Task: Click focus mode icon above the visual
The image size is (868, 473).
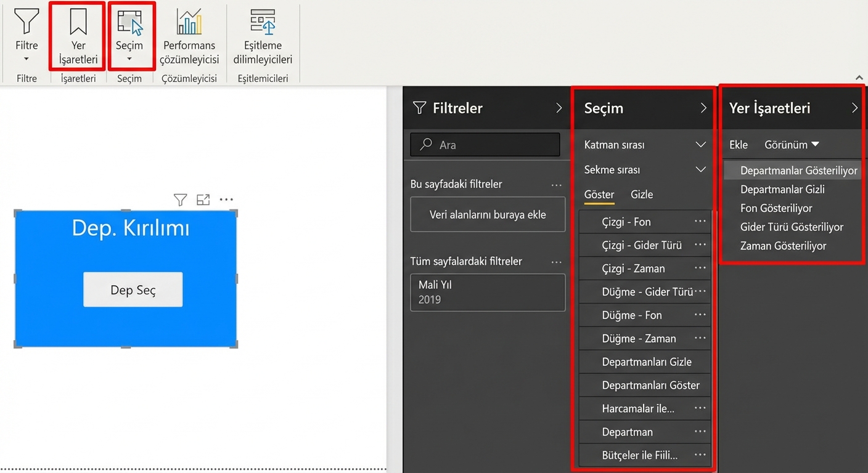Action: [x=203, y=200]
